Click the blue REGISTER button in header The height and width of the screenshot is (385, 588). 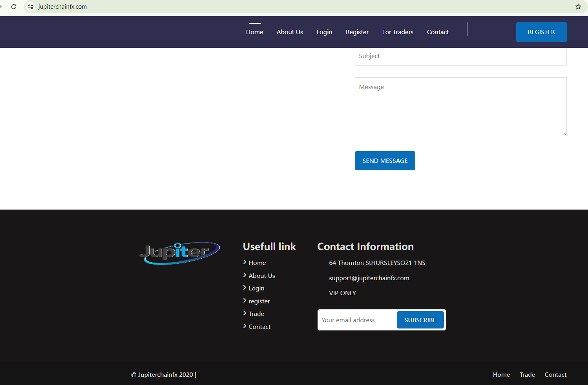[541, 32]
